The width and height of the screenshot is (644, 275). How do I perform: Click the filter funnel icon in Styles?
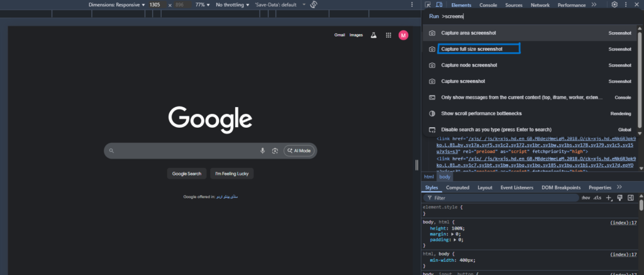click(x=430, y=198)
